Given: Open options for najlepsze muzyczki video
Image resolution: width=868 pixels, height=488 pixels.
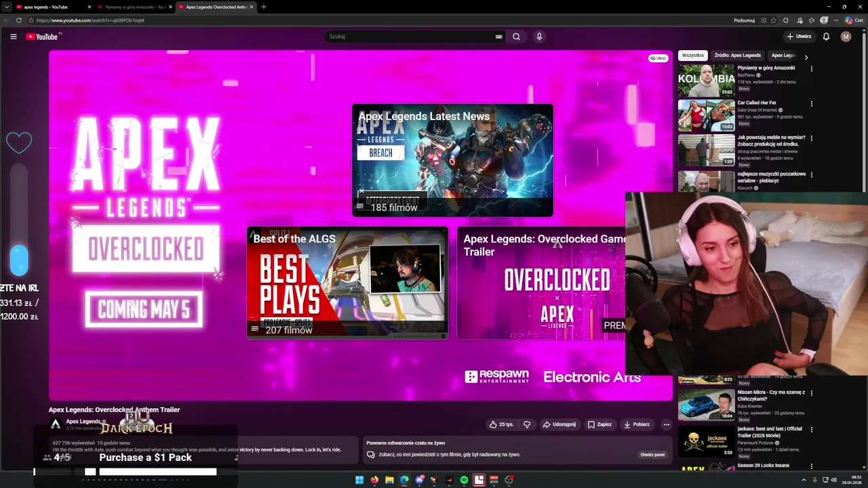Looking at the screenshot, I should pyautogui.click(x=811, y=175).
